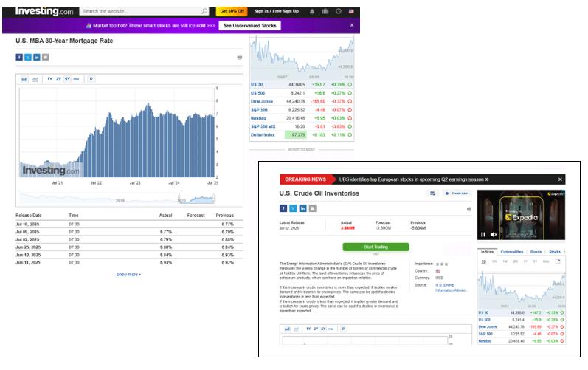Viewport: 588px width, 370px height.
Task: Select Max range on Indices mini chart
Action: tap(546, 261)
